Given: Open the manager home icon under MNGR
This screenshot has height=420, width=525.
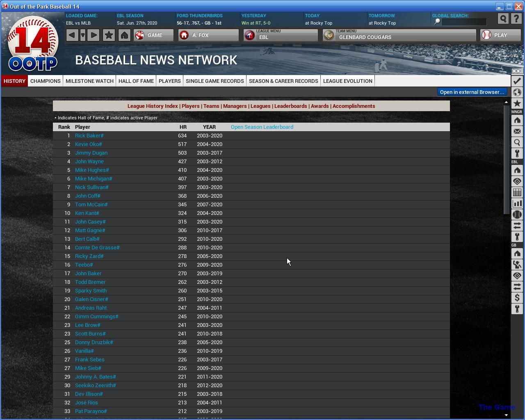Looking at the screenshot, I should 517,120.
